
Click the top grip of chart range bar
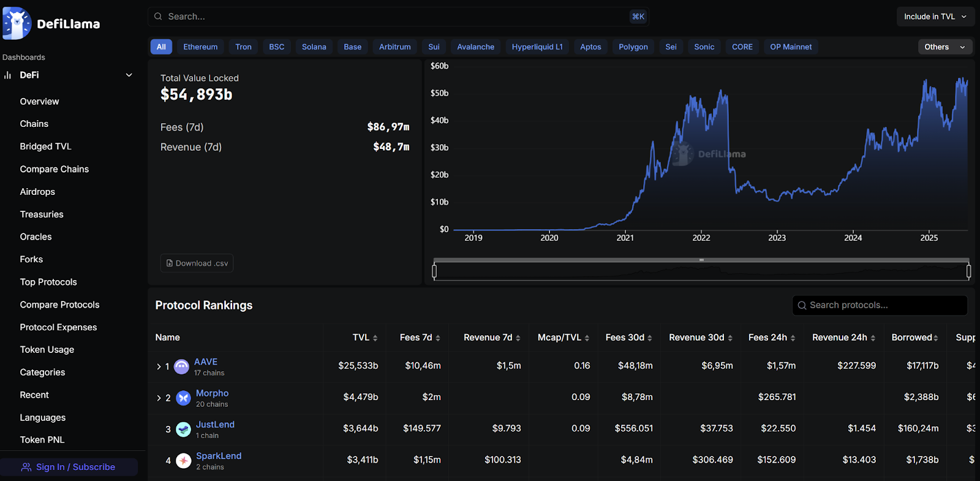701,260
